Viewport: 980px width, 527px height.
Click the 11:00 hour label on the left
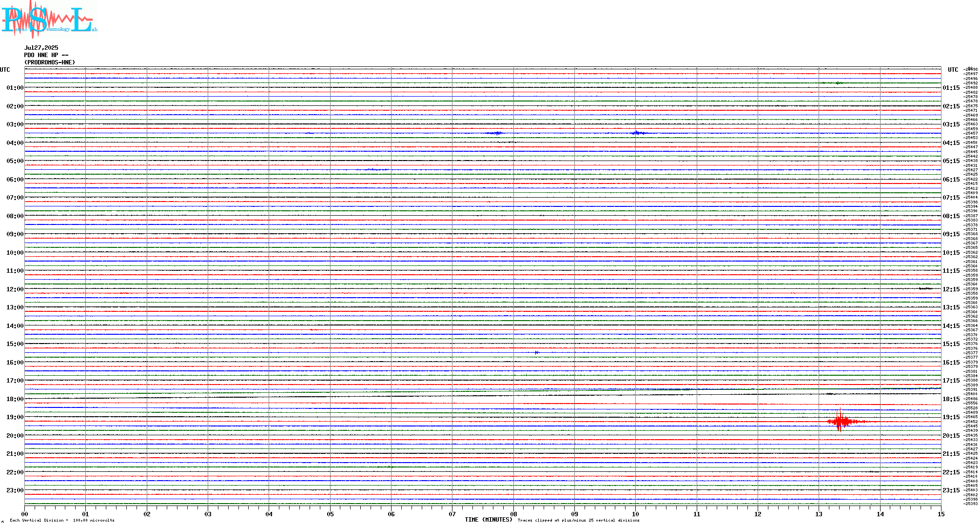(15, 271)
